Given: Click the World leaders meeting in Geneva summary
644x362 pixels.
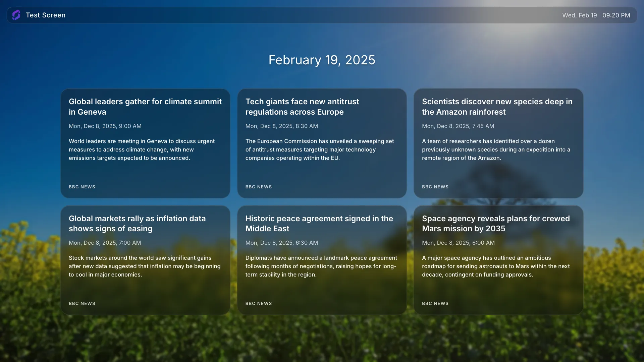Looking at the screenshot, I should coord(142,149).
